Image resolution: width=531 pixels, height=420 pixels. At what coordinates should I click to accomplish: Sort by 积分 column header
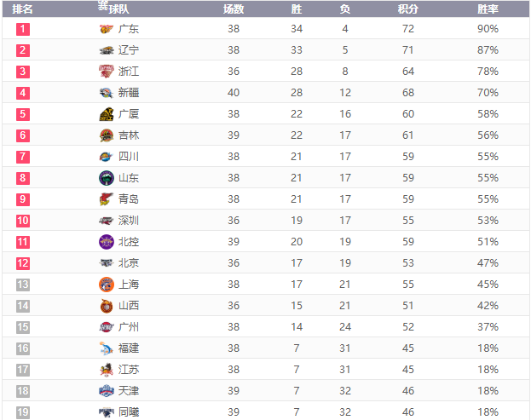pyautogui.click(x=407, y=9)
